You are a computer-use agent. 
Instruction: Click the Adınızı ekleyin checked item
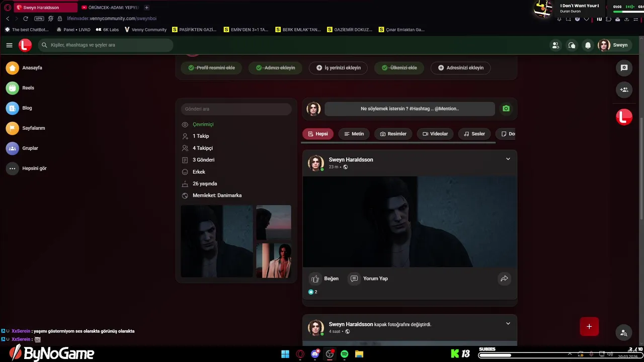click(x=276, y=68)
